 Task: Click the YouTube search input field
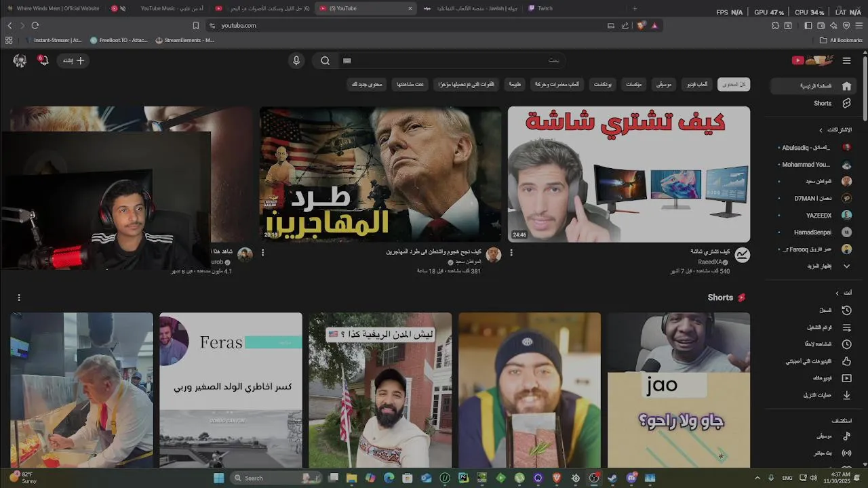click(x=451, y=60)
